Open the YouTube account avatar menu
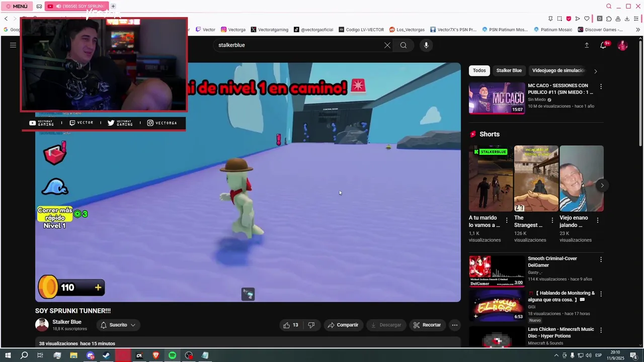The width and height of the screenshot is (644, 362). coord(623,45)
